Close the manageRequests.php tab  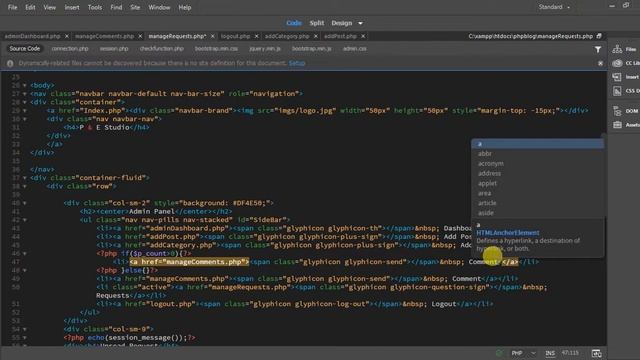(x=212, y=36)
